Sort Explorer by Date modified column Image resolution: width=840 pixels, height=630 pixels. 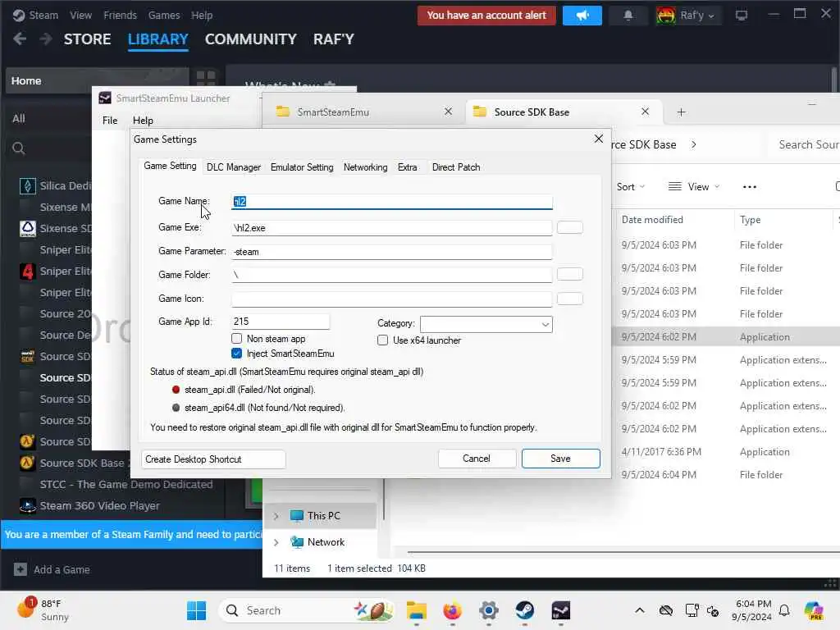pos(652,220)
